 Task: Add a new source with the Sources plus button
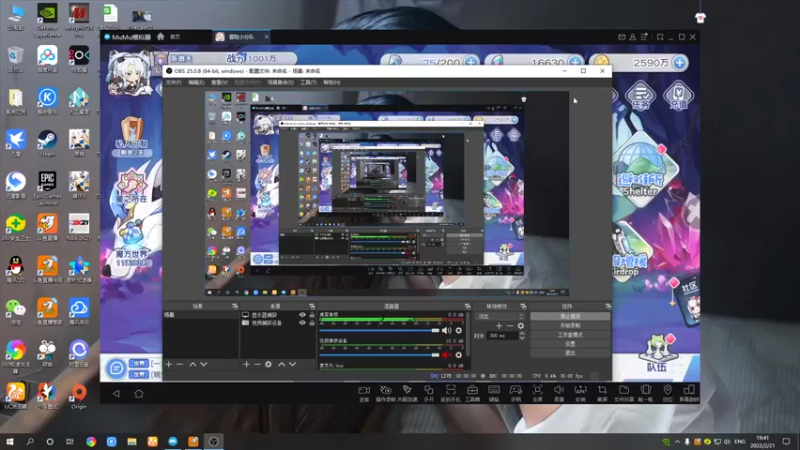pos(246,364)
